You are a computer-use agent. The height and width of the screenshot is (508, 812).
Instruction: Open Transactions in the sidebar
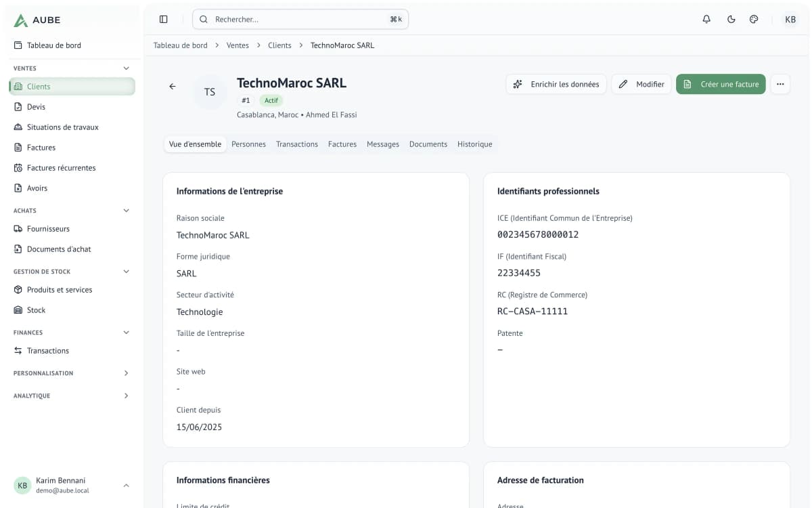point(72,350)
